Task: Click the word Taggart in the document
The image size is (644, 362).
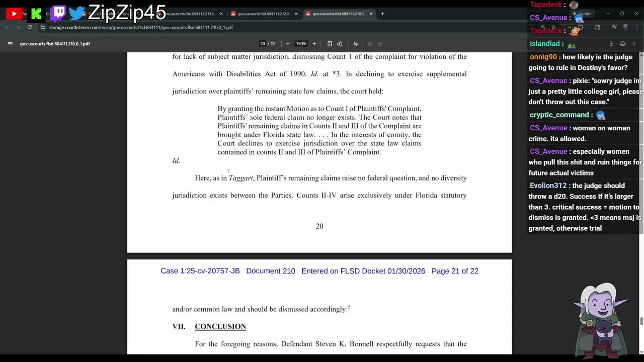Action: click(240, 178)
